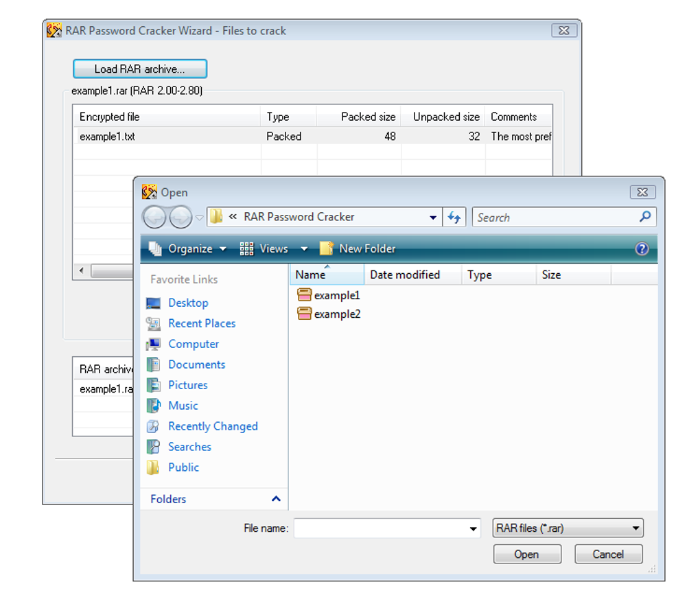Open the RAR files (*.rar) filter dropdown
Screen dimensions: 700x604
tap(568, 528)
